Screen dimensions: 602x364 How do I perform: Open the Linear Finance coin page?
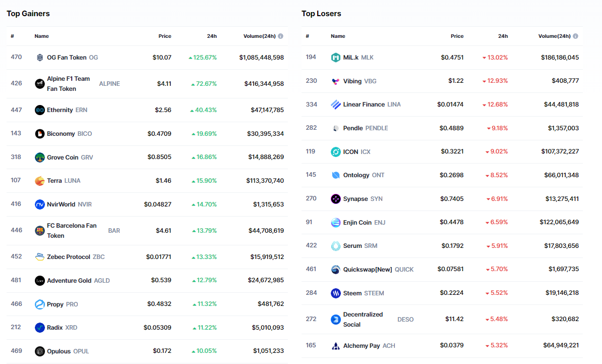tap(364, 105)
